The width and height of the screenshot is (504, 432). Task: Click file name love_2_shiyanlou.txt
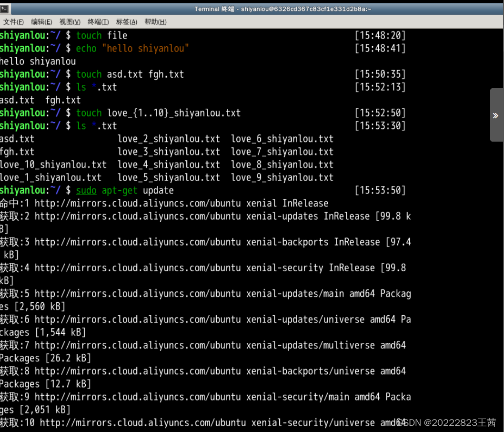click(169, 139)
